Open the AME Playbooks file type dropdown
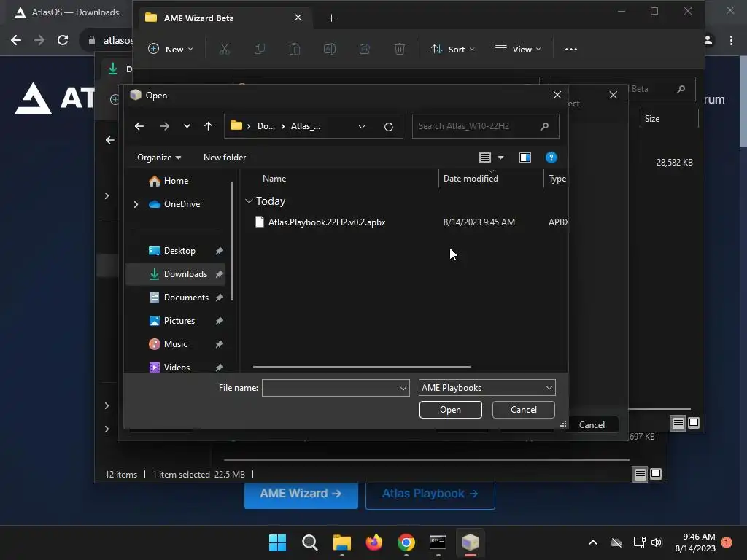Viewport: 747px width, 560px height. (x=487, y=388)
